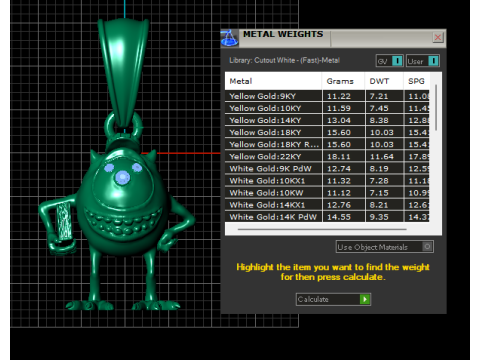Select the Yellow Gold:14KY row

327,120
